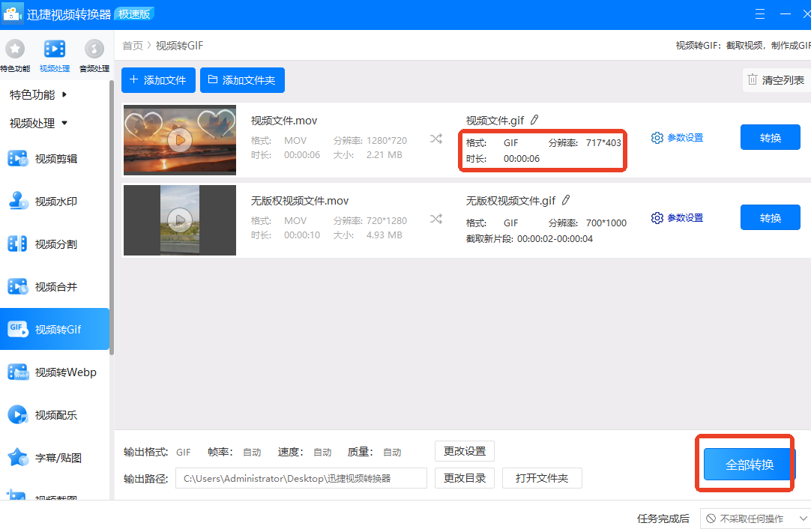
Task: Open 视频转Webp from the sidebar
Action: [x=55, y=372]
